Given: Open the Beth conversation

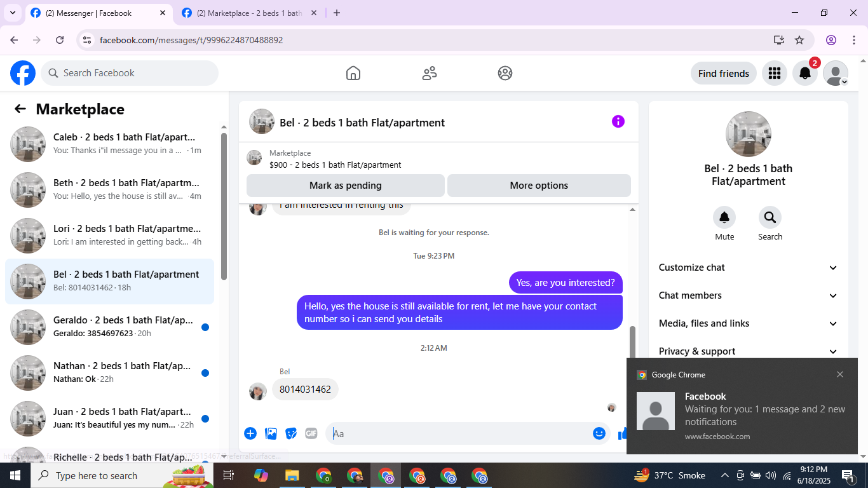Looking at the screenshot, I should [109, 190].
